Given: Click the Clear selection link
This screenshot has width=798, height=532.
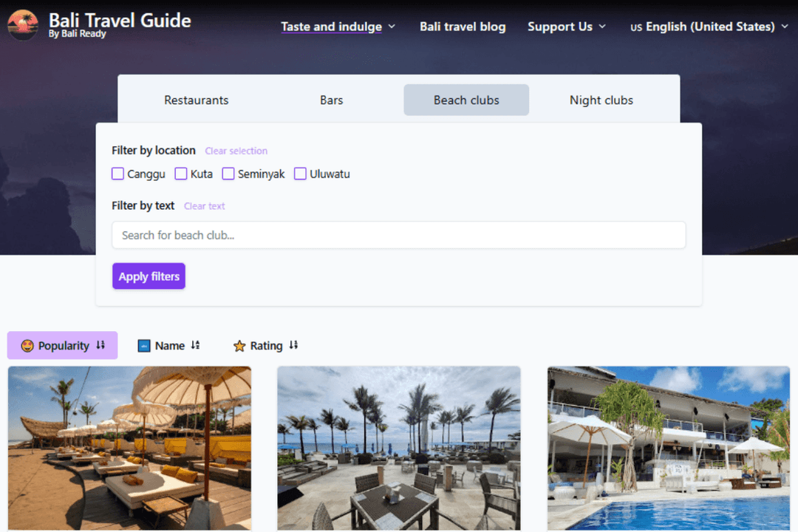Looking at the screenshot, I should pyautogui.click(x=236, y=151).
